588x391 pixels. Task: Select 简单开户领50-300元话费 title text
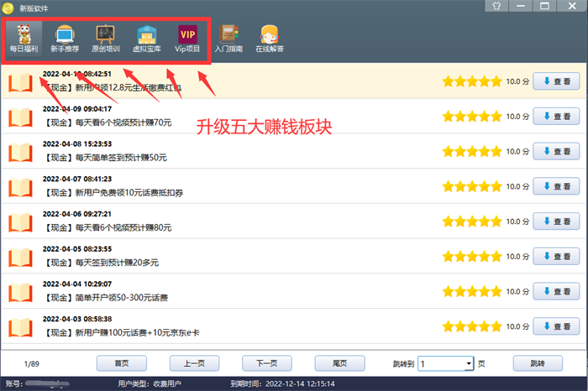pos(122,298)
